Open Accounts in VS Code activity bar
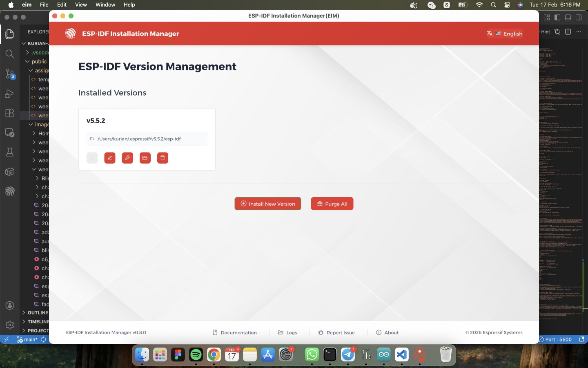The width and height of the screenshot is (588, 368). coord(10,305)
